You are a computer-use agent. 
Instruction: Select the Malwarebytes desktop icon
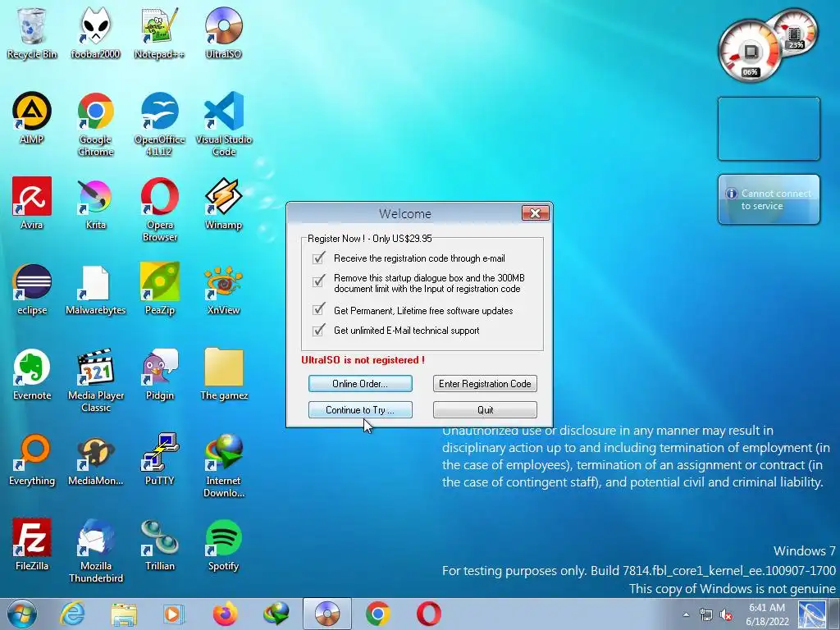[x=95, y=290]
